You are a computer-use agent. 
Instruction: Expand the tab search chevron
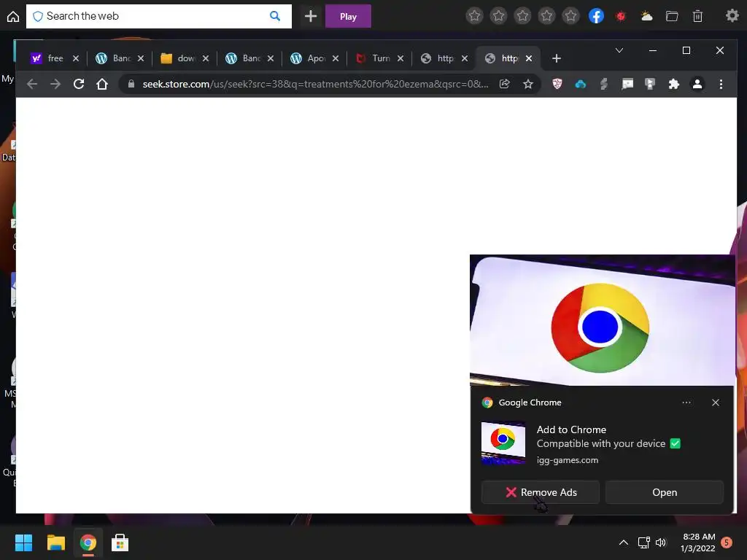(619, 50)
